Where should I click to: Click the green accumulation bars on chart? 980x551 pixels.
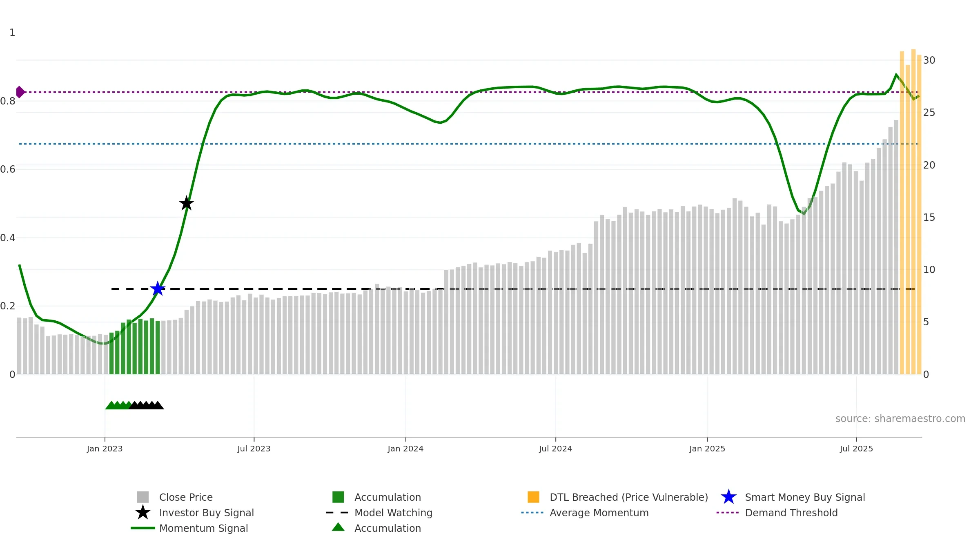[135, 347]
